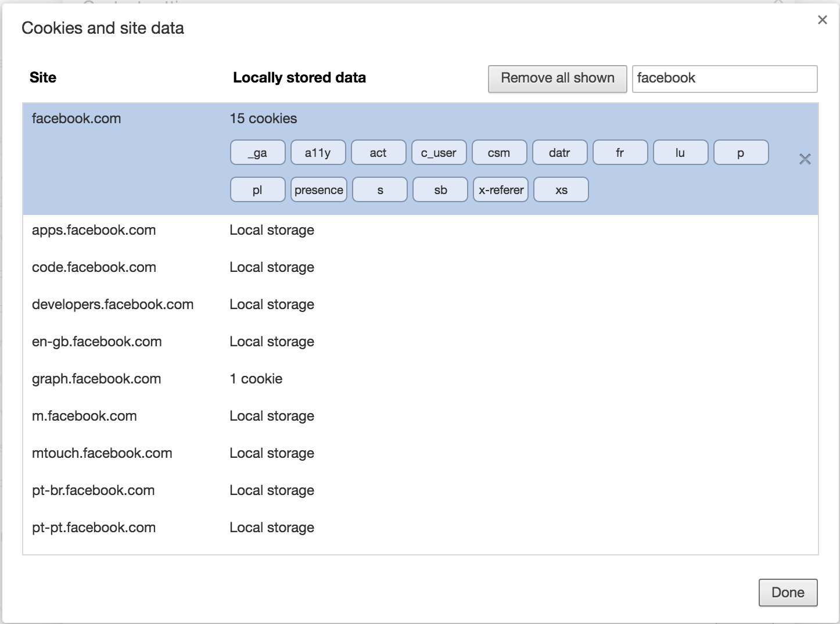
Task: Click the Remove all shown button
Action: (557, 78)
